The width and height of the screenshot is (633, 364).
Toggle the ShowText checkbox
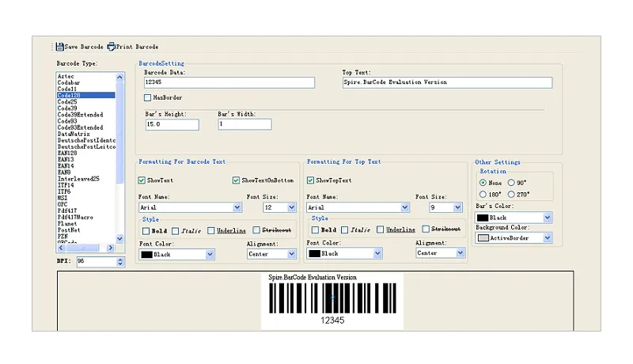pos(142,180)
